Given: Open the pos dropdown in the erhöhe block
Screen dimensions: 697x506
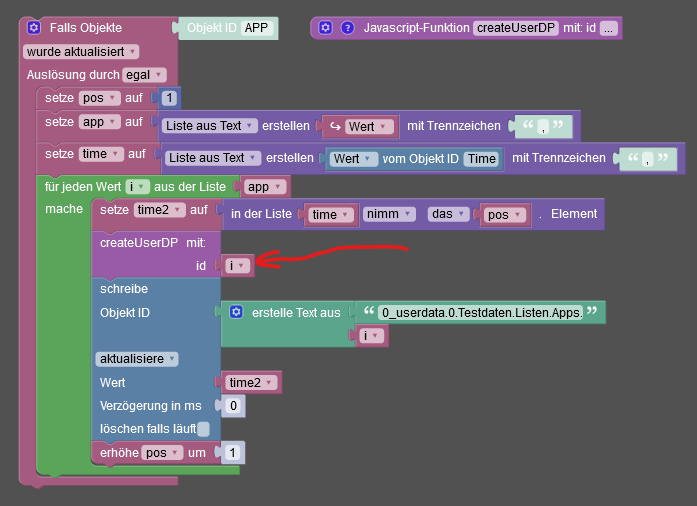Looking at the screenshot, I should tap(162, 453).
